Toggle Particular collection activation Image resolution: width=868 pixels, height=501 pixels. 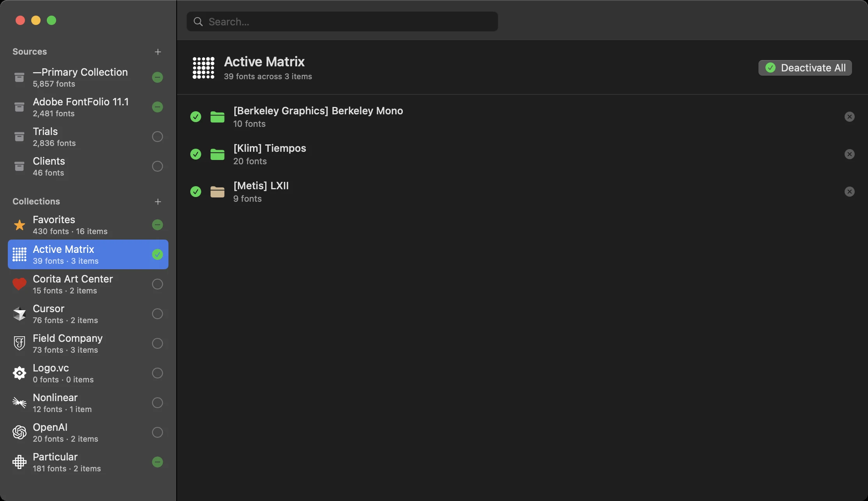coord(157,462)
